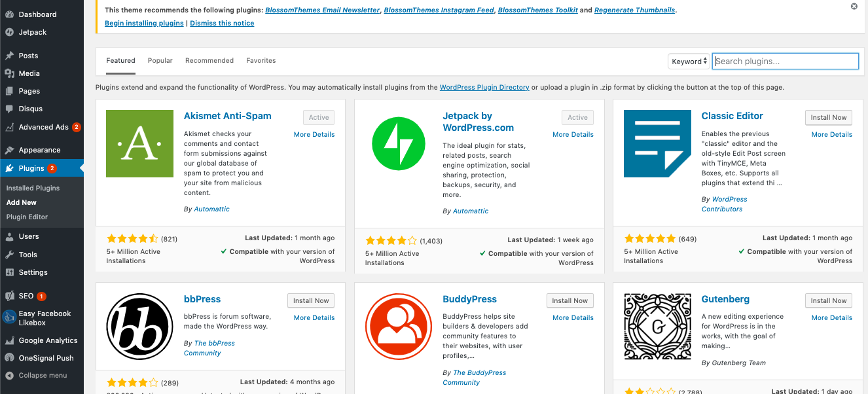Open More Details for BuddyPress
Image resolution: width=868 pixels, height=394 pixels.
[573, 317]
